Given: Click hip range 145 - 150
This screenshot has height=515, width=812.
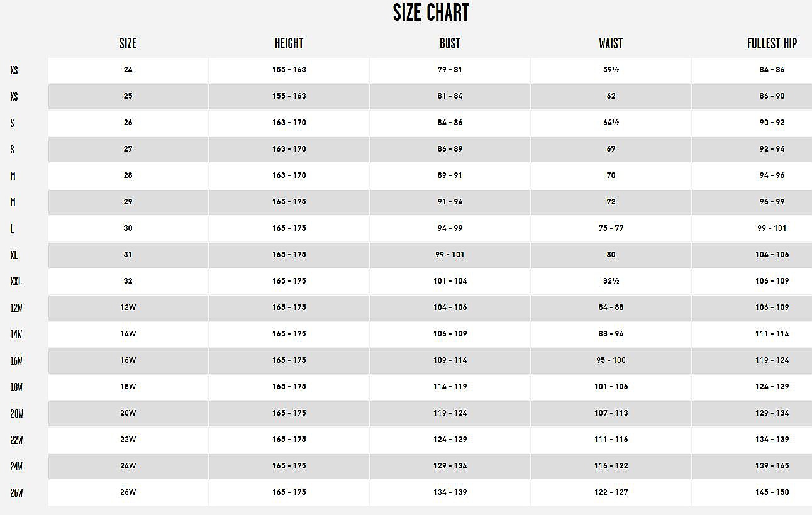Looking at the screenshot, I should pos(772,492).
